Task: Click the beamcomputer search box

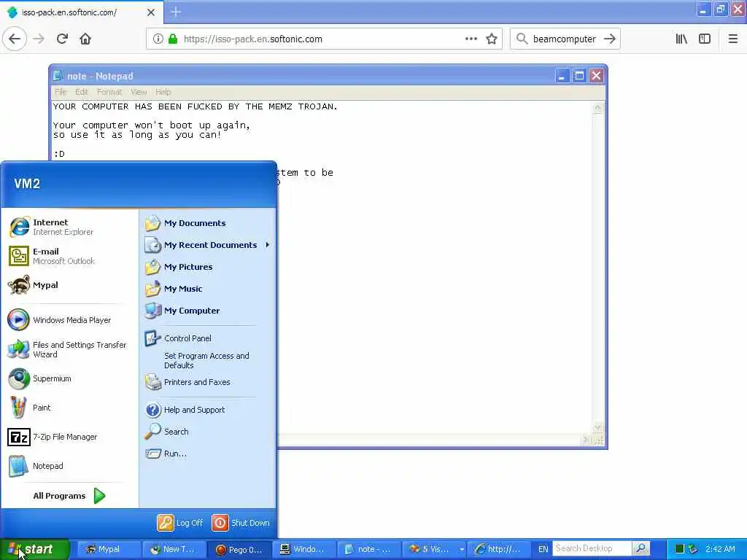Action: pyautogui.click(x=565, y=39)
